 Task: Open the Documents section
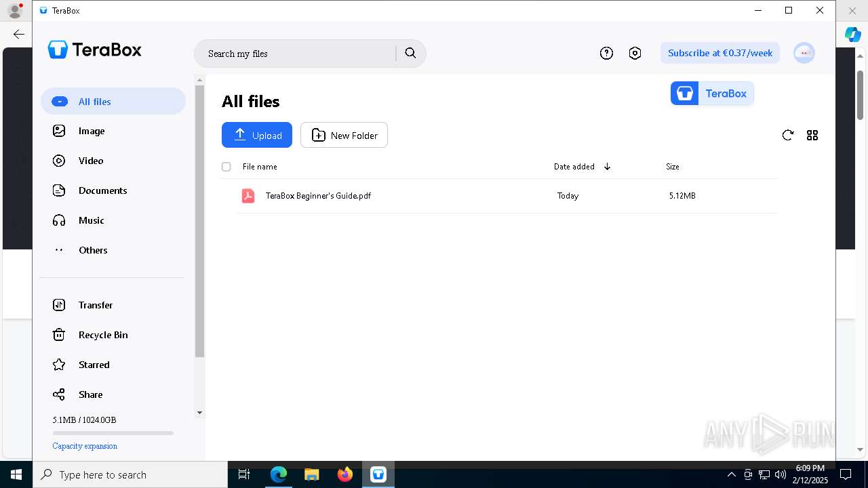[x=113, y=190]
